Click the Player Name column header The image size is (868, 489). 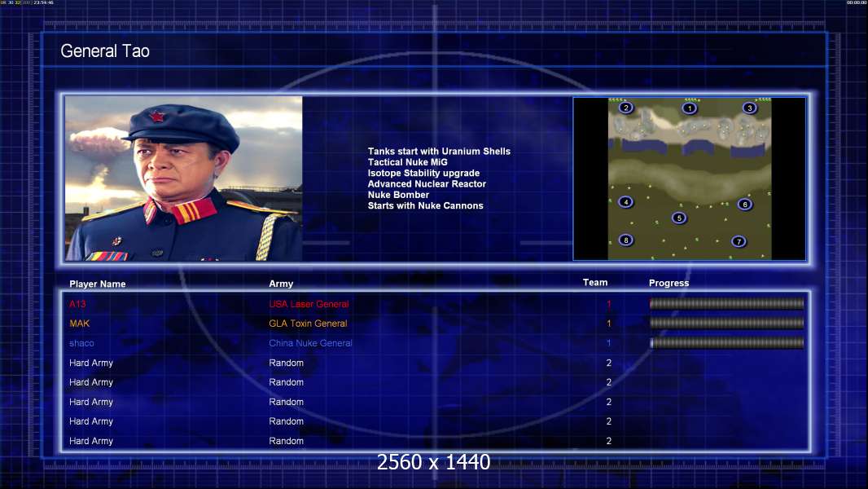point(98,284)
